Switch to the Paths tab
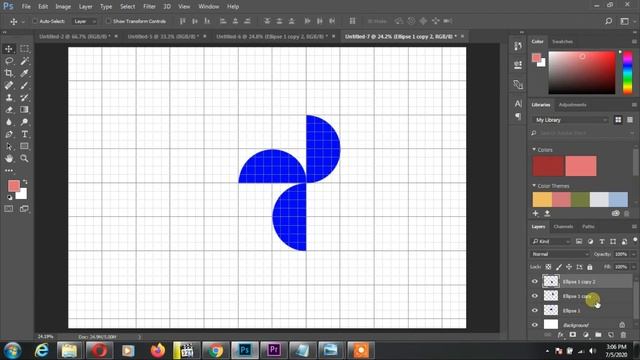Viewport: 640px width, 360px height. (588, 227)
